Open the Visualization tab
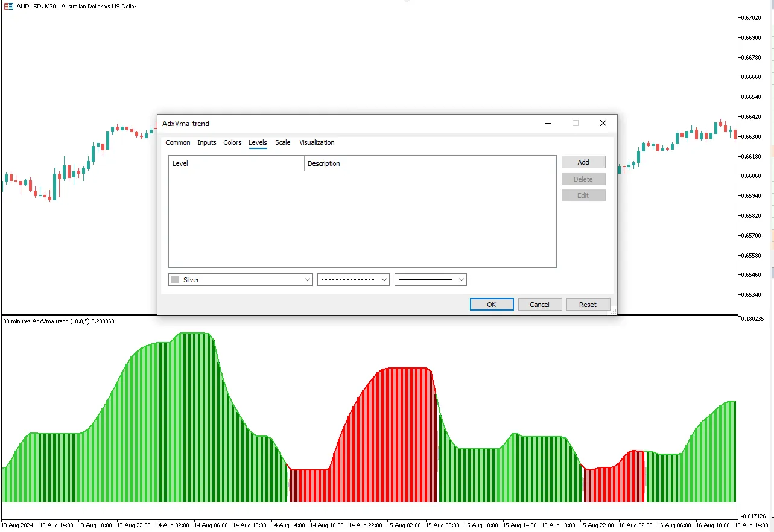Screen dimensions: 774x532 click(x=317, y=142)
